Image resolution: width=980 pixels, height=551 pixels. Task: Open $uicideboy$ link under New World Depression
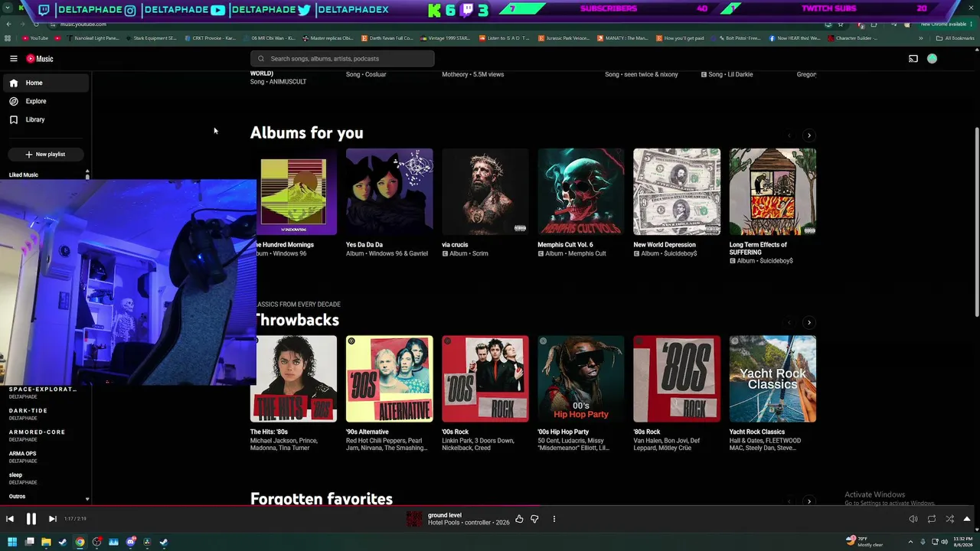[680, 253]
